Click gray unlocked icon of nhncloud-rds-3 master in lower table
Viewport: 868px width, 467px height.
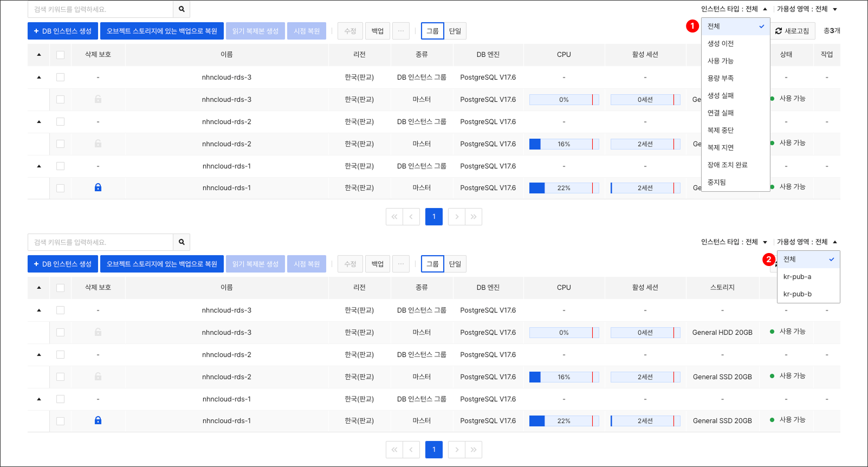click(98, 332)
